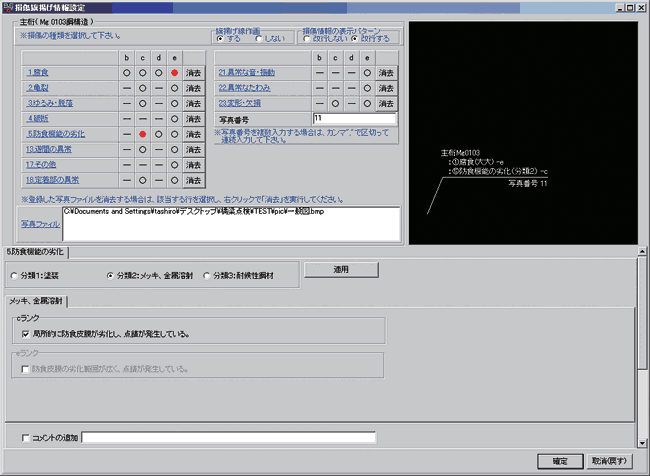
Task: Select rank e for 21.異常な音・振動
Action: coord(367,73)
